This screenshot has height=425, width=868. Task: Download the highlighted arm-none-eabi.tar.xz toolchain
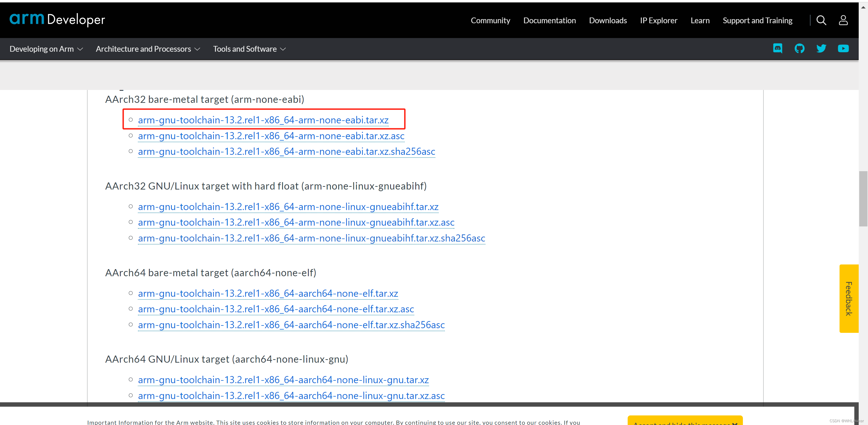tap(263, 120)
